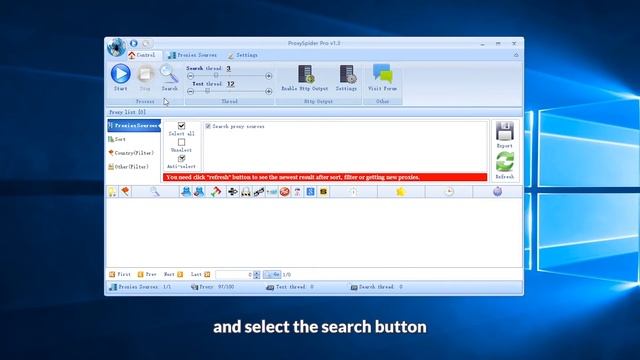Viewport: 640px width, 360px height.
Task: Click the magnifier column header icon
Action: pos(155,191)
